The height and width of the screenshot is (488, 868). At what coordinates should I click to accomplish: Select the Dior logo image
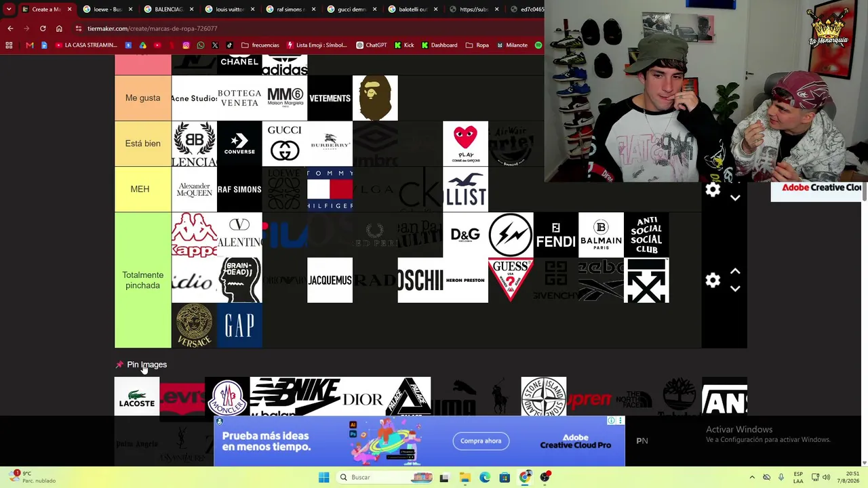click(363, 396)
